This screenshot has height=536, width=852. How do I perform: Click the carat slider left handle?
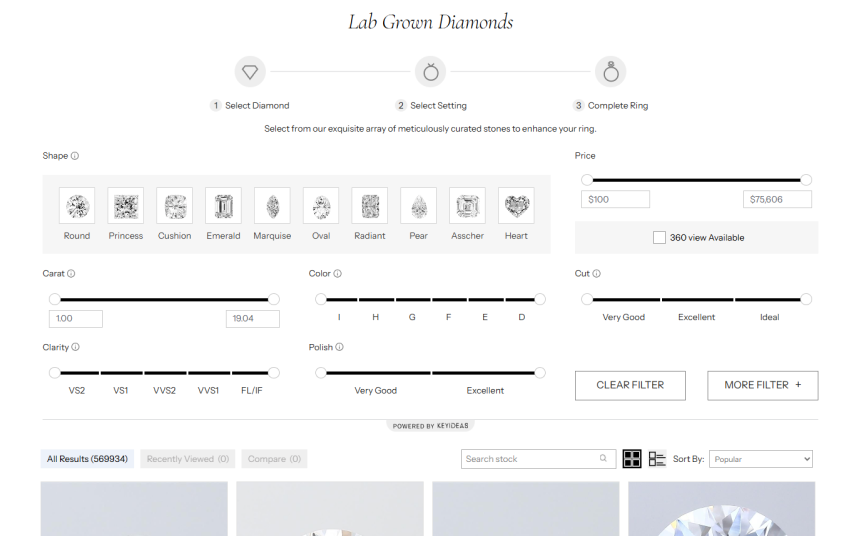[54, 299]
